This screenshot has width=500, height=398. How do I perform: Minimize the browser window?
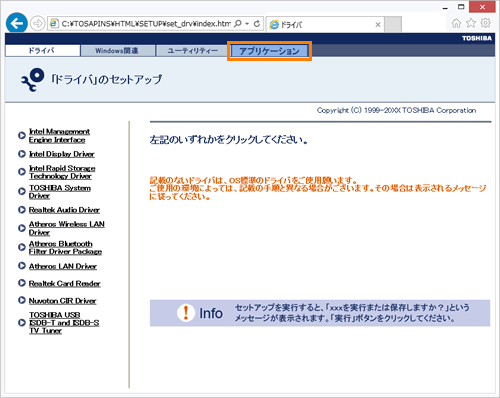[x=445, y=7]
